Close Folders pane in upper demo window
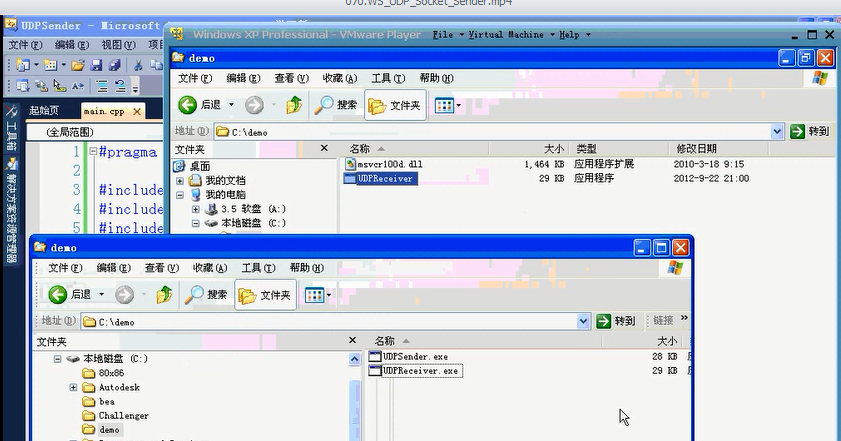Screen dimensions: 841x441 (324, 148)
